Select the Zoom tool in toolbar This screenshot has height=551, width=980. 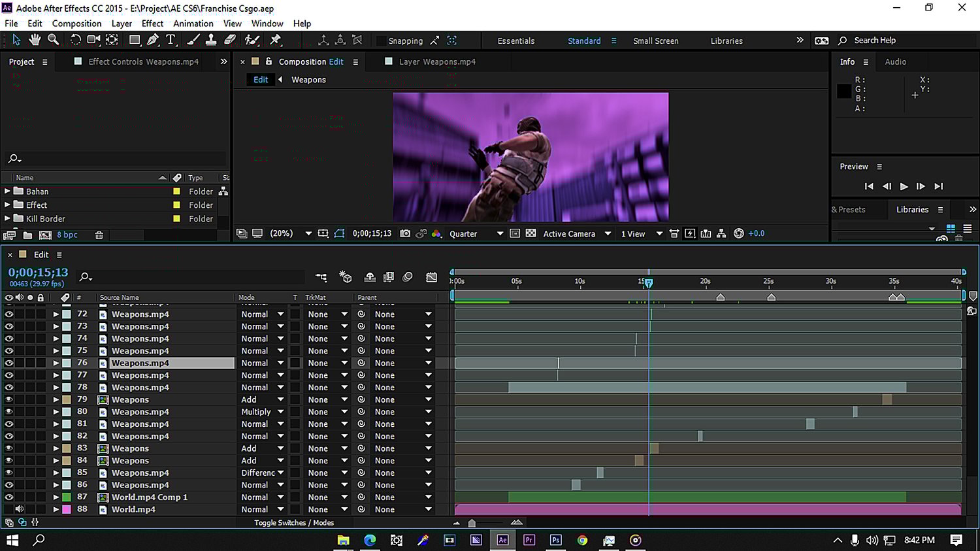point(54,40)
